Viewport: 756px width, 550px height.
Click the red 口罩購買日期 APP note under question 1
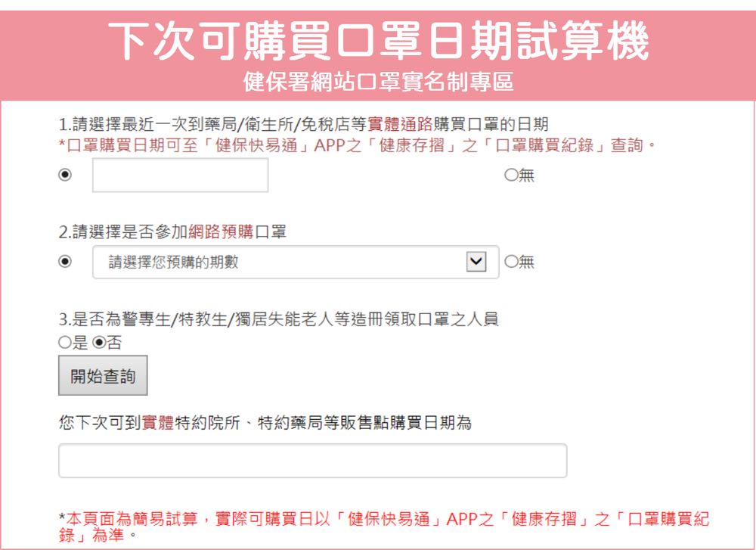point(357,145)
